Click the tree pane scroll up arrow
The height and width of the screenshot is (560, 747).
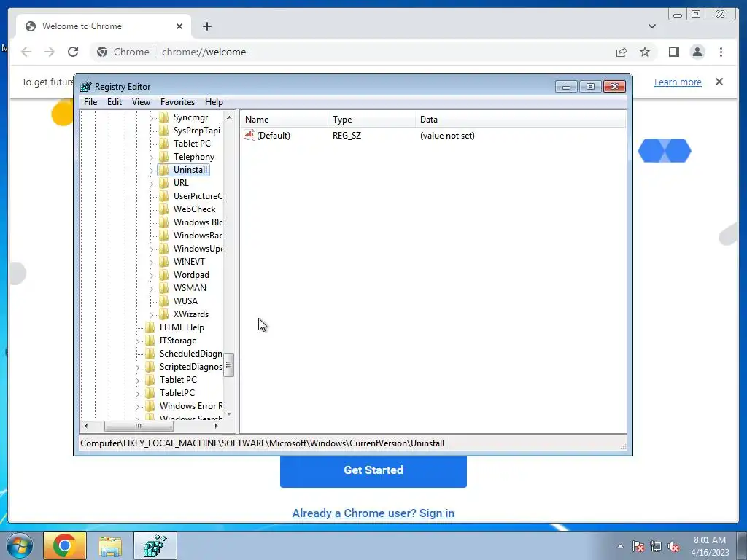[229, 117]
